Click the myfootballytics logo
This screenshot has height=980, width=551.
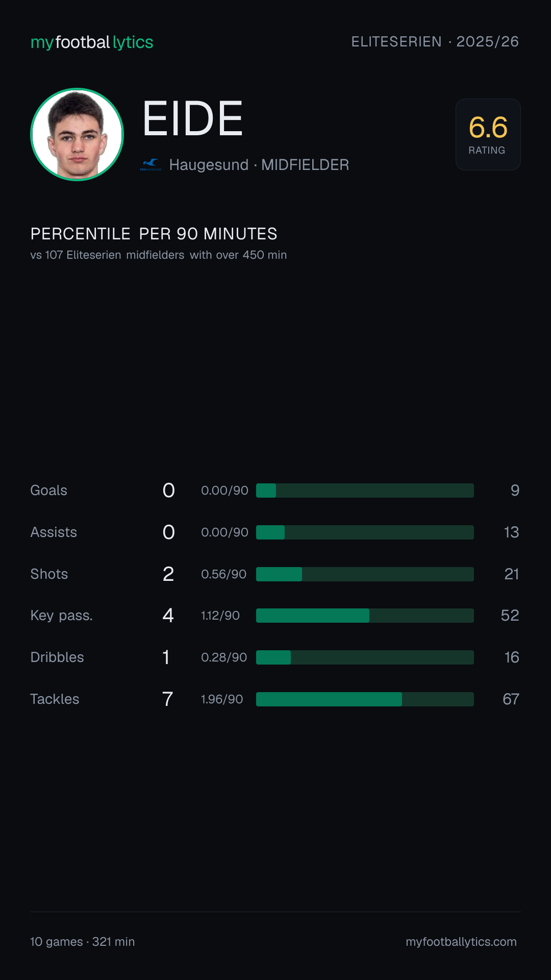(92, 42)
